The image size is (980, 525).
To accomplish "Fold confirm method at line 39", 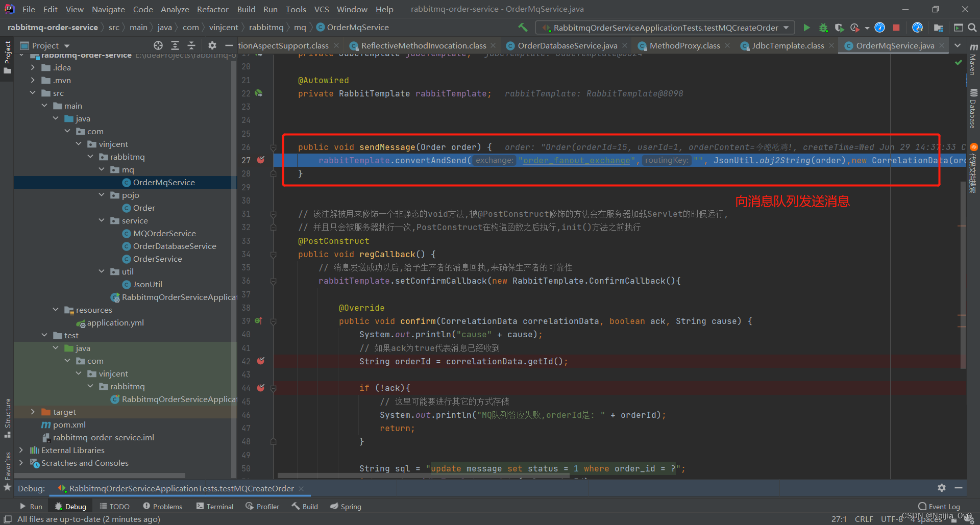I will pyautogui.click(x=274, y=321).
